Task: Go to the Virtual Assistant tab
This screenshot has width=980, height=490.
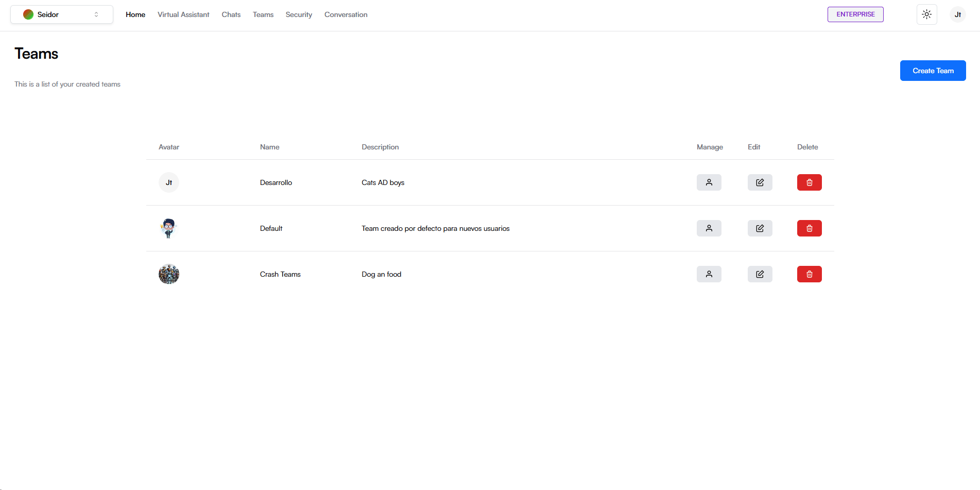Action: tap(183, 14)
